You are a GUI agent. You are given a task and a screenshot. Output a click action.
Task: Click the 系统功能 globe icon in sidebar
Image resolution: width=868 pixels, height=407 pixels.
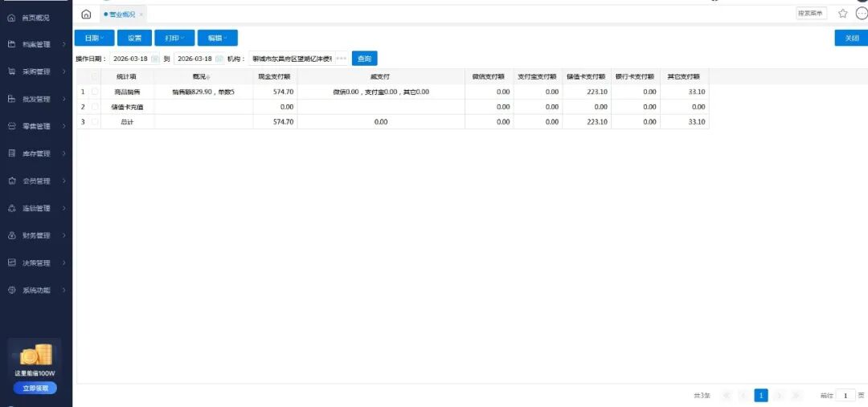point(12,290)
